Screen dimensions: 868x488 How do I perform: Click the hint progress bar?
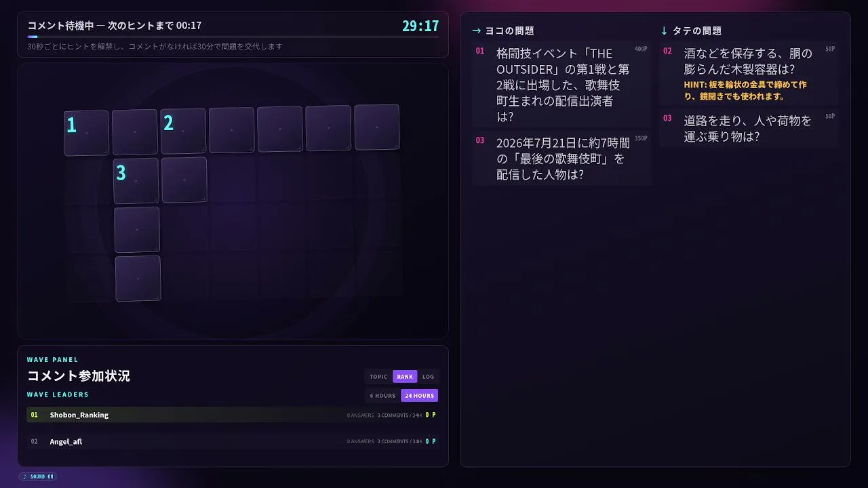(x=233, y=37)
